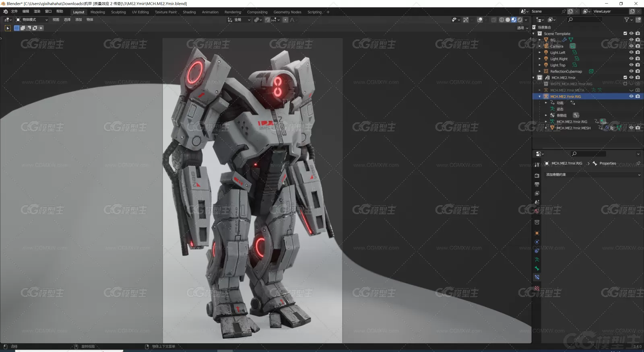Image resolution: width=644 pixels, height=352 pixels.
Task: Uncheck Scene Template collection checkbox
Action: coord(625,33)
